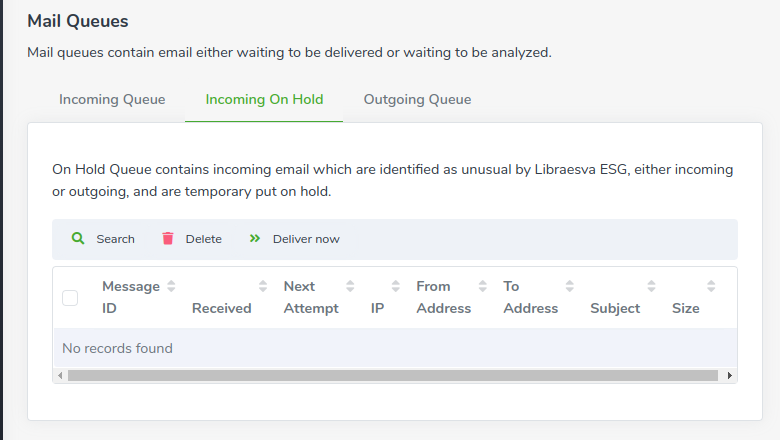The width and height of the screenshot is (780, 440).
Task: Click the table's horizontal scrollbar thumb
Action: pyautogui.click(x=393, y=375)
